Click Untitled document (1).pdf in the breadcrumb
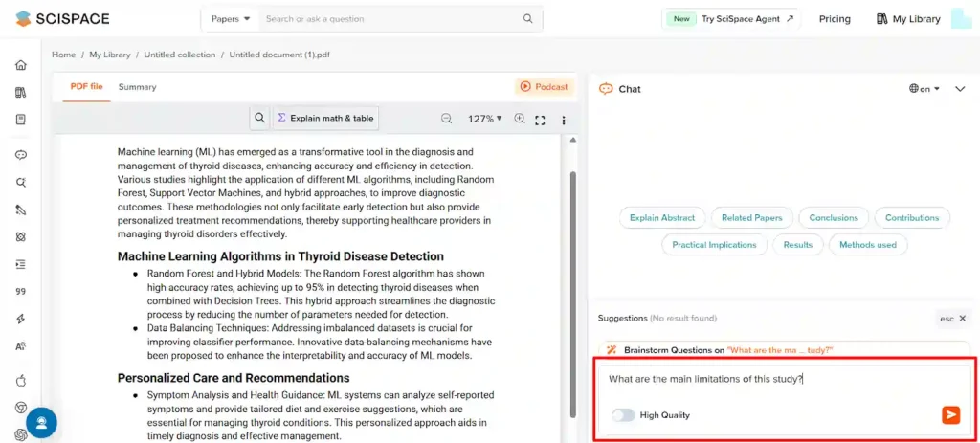This screenshot has height=443, width=980. click(279, 55)
